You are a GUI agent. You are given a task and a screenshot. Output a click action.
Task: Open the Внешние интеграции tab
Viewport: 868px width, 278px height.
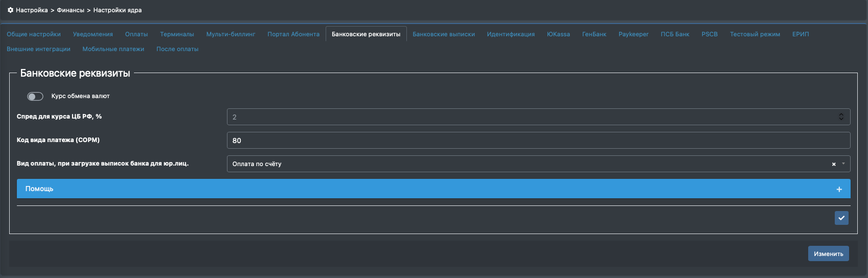(x=38, y=49)
